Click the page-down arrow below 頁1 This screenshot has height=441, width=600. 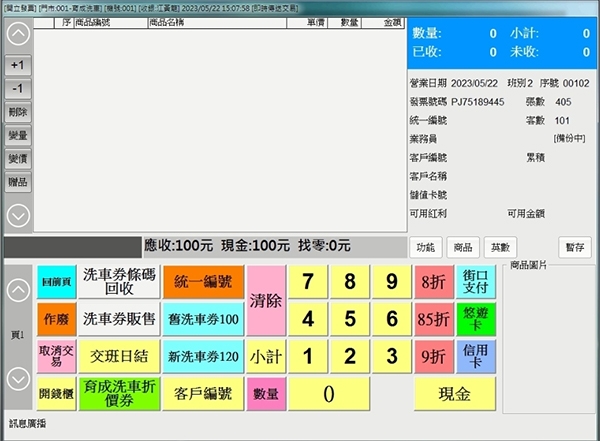tap(18, 379)
